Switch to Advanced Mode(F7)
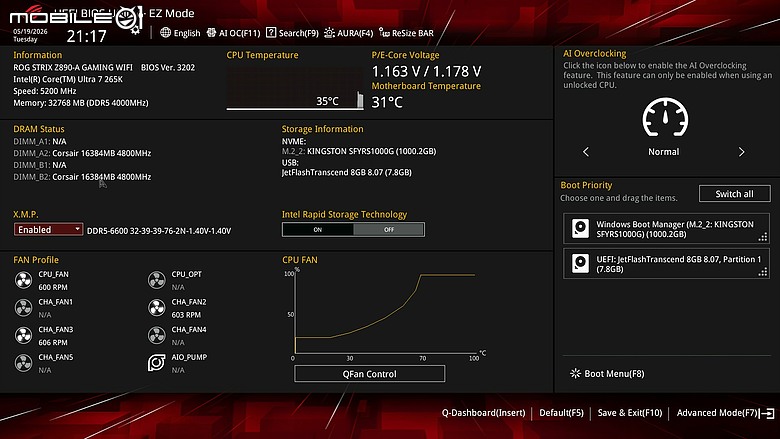Image resolution: width=780 pixels, height=439 pixels. coord(717,413)
